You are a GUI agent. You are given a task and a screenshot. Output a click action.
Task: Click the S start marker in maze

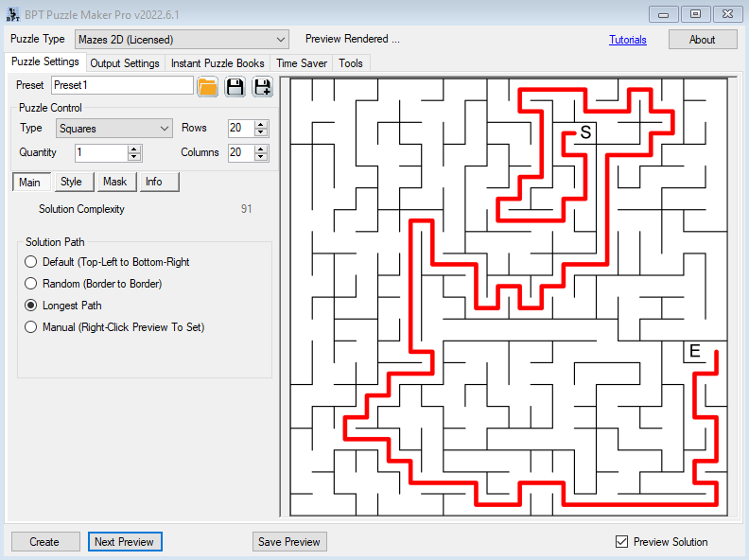pos(585,133)
